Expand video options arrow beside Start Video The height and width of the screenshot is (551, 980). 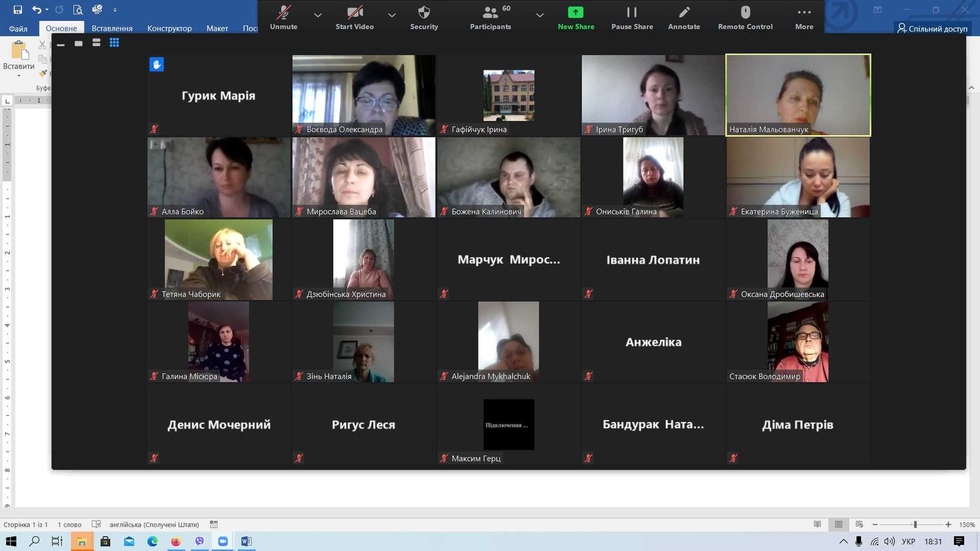392,15
